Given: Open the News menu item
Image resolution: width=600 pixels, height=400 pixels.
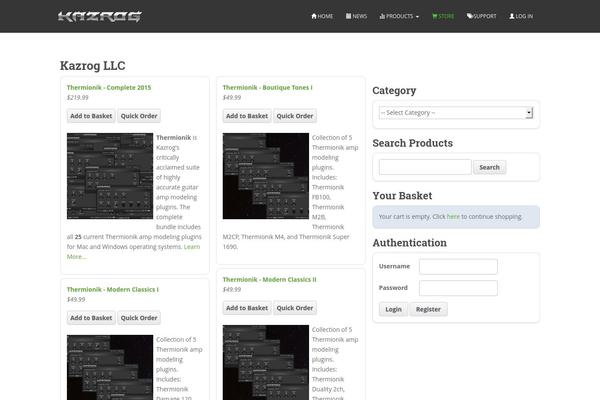Looking at the screenshot, I should pyautogui.click(x=356, y=16).
